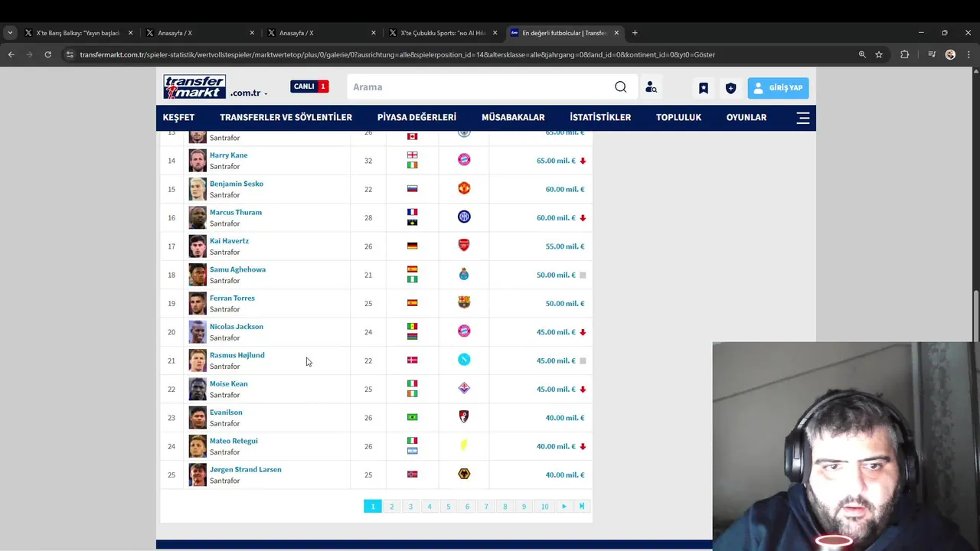This screenshot has height=551, width=980.
Task: Open a new Chrome tab
Action: [635, 33]
